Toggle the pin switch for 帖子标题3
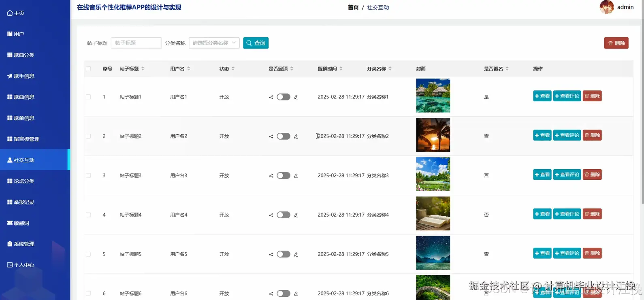 pyautogui.click(x=284, y=175)
